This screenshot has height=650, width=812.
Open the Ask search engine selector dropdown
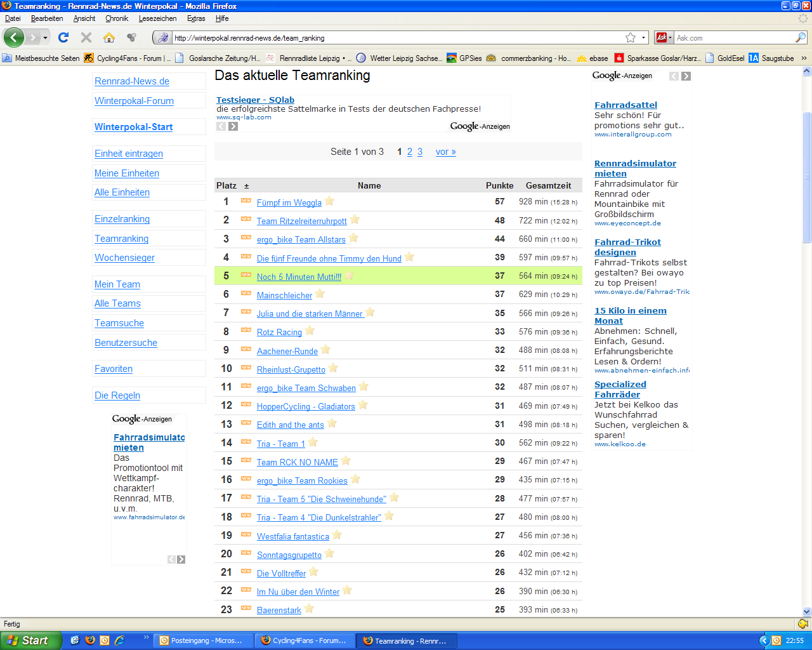[664, 37]
